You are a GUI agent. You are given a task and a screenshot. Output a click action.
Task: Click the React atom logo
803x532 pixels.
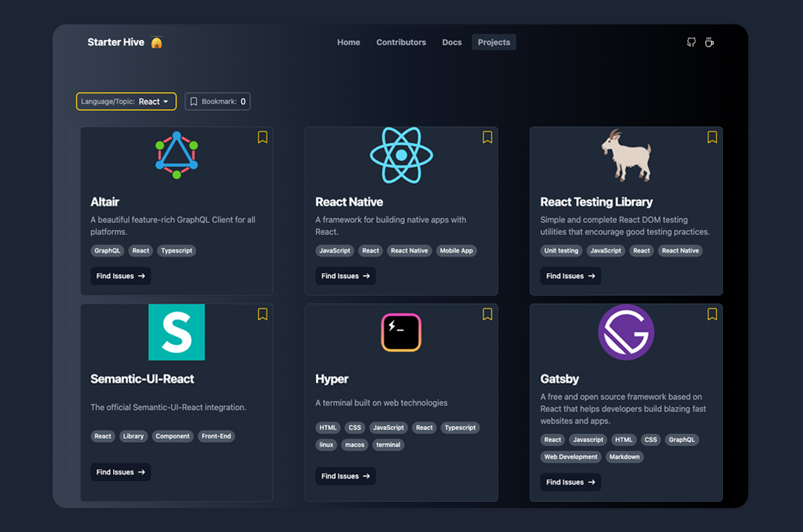coord(401,155)
